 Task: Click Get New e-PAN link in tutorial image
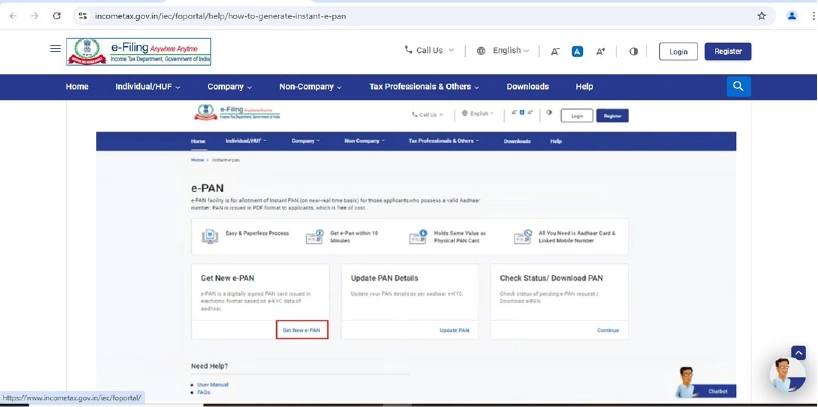[x=302, y=330]
